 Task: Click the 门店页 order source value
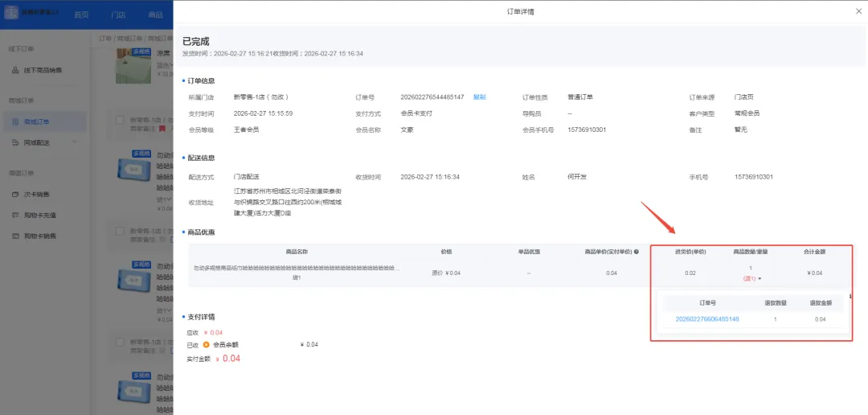coord(744,97)
